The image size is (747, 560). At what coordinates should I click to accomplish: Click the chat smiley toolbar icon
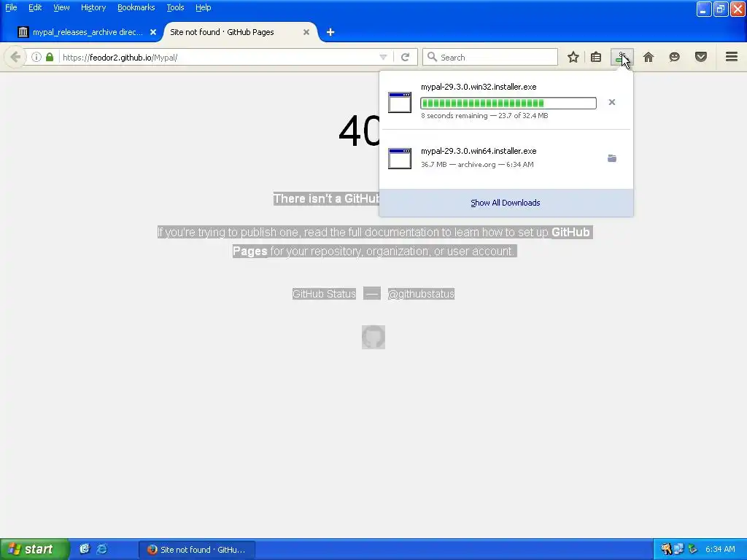[x=674, y=57]
